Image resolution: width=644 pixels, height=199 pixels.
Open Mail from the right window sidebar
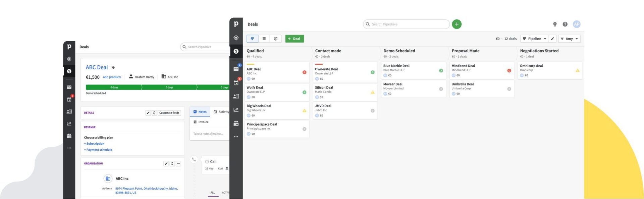click(x=236, y=69)
